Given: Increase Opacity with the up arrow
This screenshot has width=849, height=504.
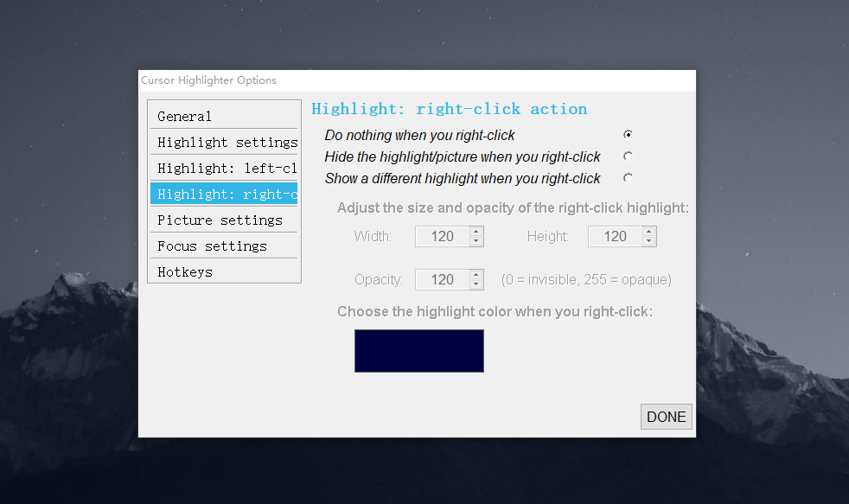Looking at the screenshot, I should click(476, 275).
